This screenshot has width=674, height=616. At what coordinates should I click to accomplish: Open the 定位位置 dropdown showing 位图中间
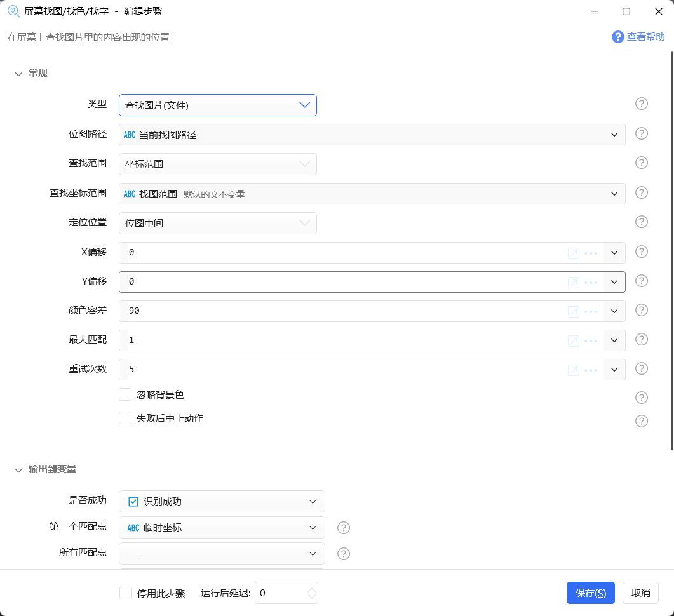[217, 223]
